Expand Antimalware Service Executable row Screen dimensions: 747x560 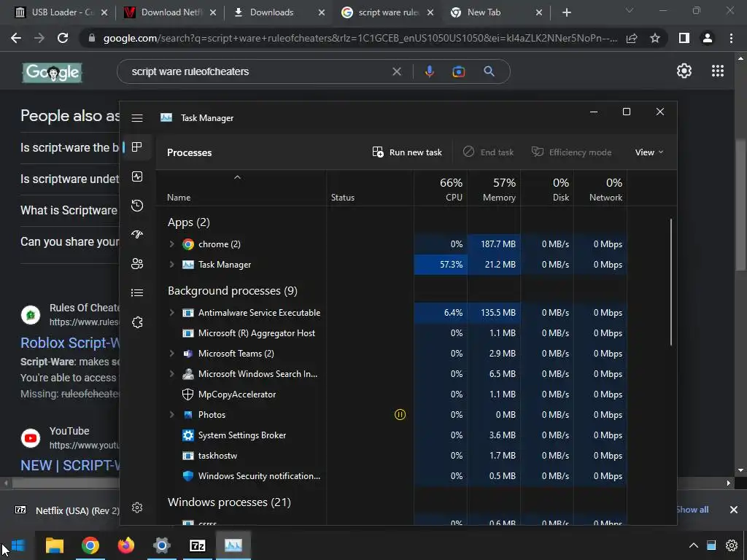click(172, 313)
